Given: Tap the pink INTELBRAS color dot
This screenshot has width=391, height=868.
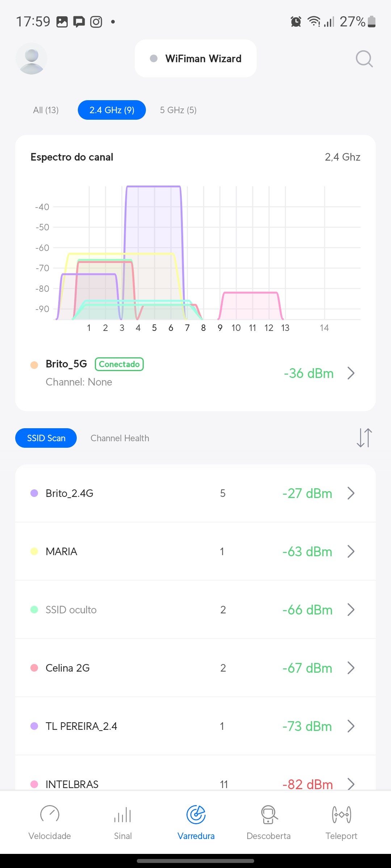Looking at the screenshot, I should point(34,784).
